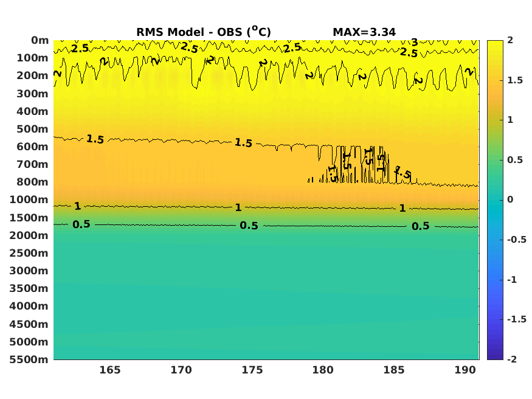
Task: Click the colorbar '-1' tick label
Action: 512,280
